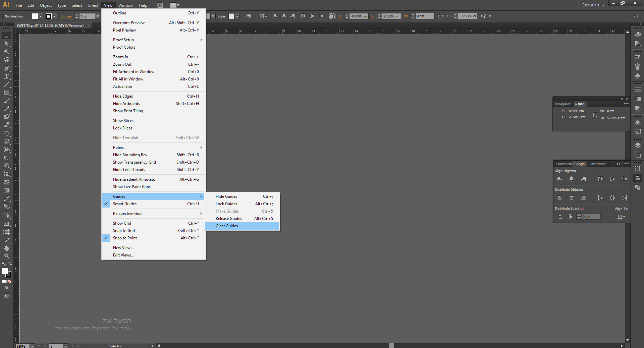644x348 pixels.
Task: Click Recolor Artwork wheel icon
Action: click(x=249, y=16)
